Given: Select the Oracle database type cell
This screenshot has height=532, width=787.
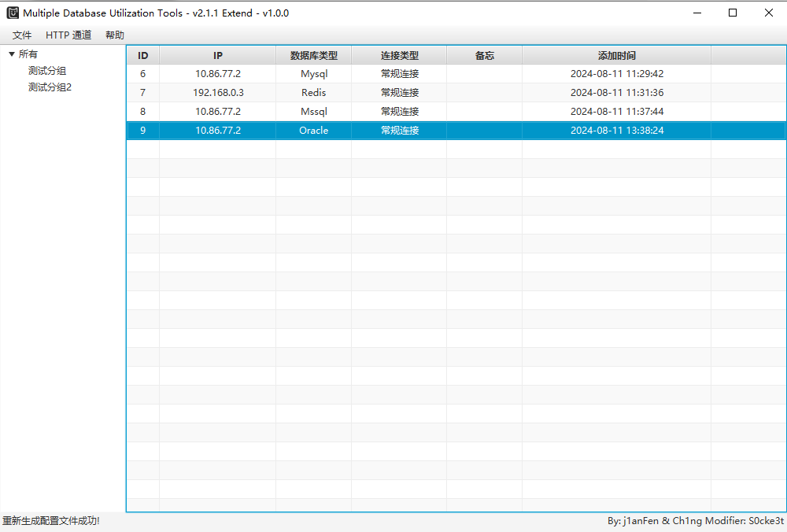Looking at the screenshot, I should (x=314, y=131).
